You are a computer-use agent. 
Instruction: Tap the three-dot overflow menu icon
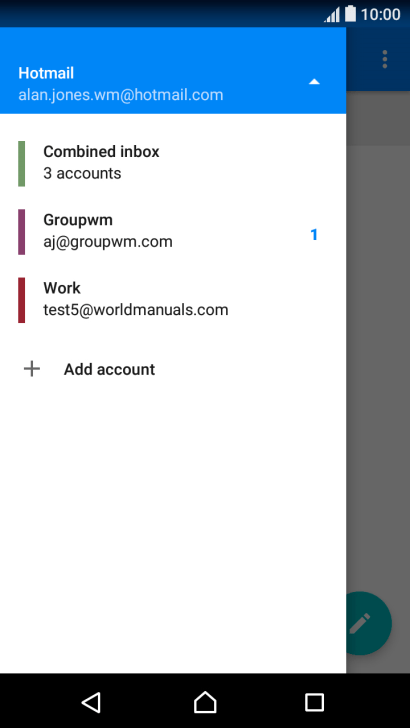(x=384, y=59)
